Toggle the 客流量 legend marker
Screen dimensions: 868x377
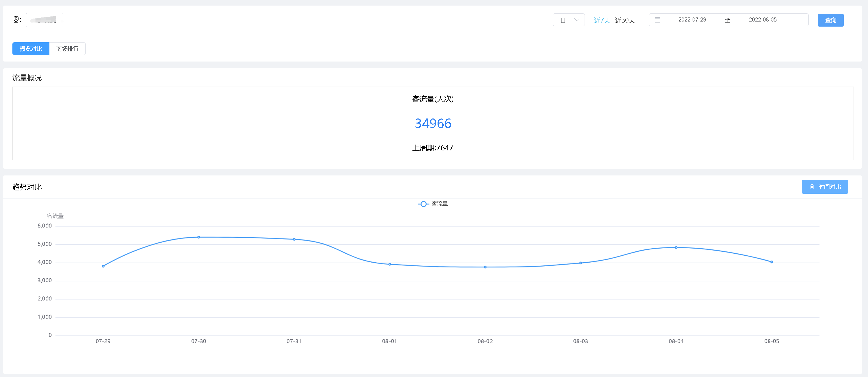(423, 204)
